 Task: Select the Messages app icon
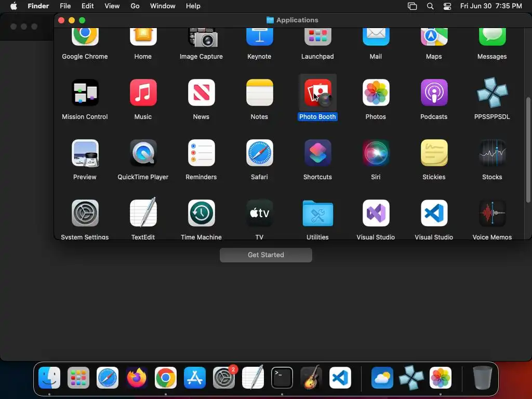coord(493,37)
